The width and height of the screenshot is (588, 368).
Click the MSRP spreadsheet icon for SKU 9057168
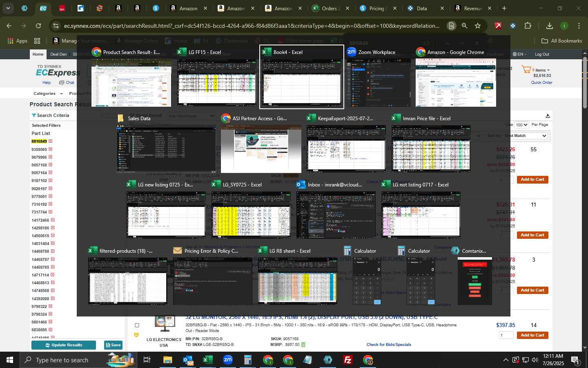pyautogui.click(x=303, y=345)
